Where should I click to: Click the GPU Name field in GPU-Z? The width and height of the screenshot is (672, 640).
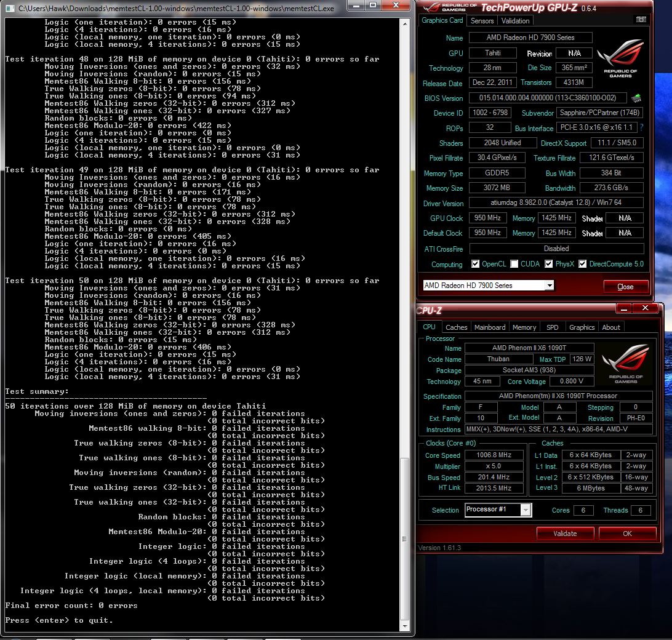(x=530, y=38)
